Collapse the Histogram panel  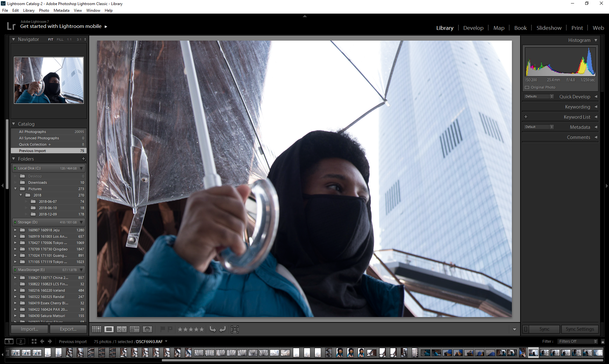[596, 40]
